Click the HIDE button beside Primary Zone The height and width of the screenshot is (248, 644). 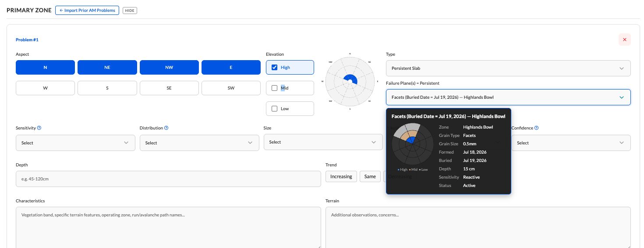click(x=130, y=10)
